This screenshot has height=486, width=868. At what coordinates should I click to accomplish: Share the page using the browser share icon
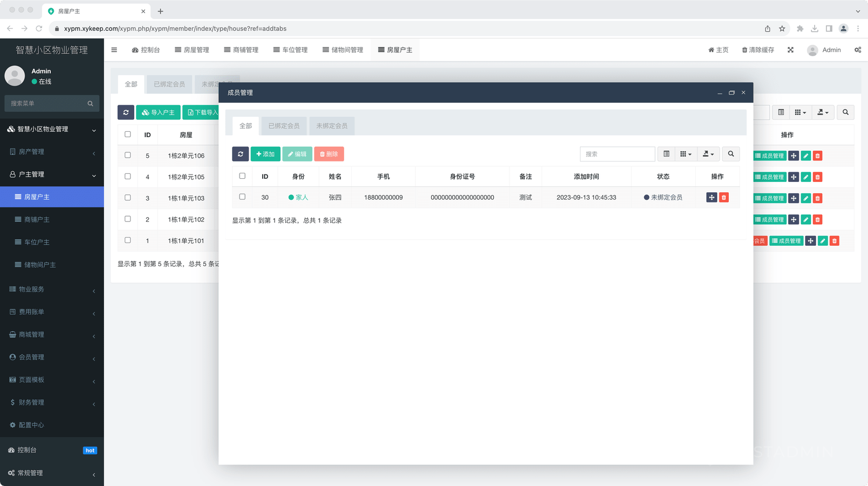[x=767, y=29]
